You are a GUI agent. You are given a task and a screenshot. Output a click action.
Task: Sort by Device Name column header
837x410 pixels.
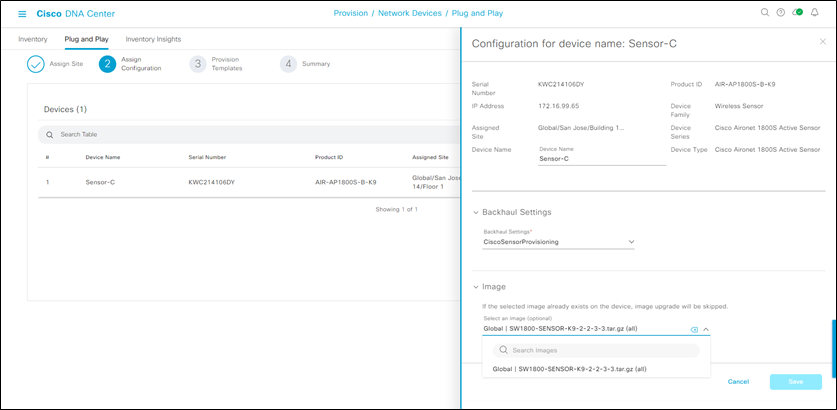(x=102, y=157)
